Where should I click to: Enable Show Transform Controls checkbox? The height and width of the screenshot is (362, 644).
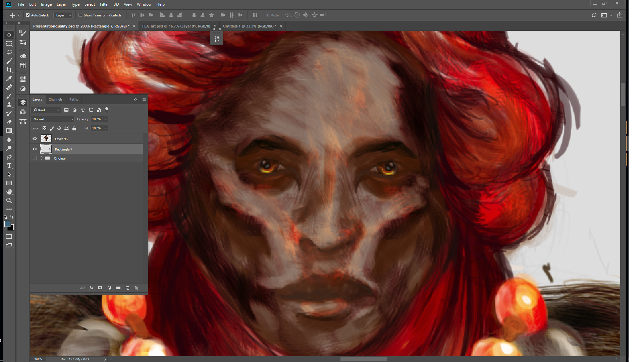80,15
